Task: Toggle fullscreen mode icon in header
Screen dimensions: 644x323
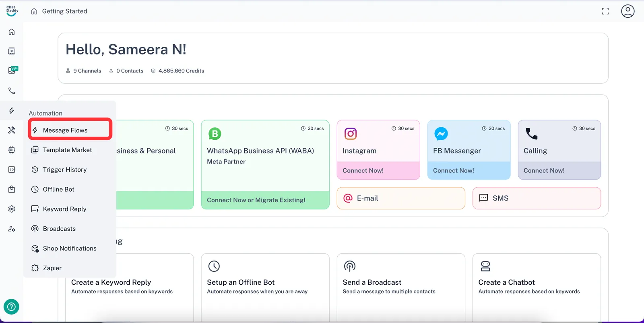Action: (605, 11)
